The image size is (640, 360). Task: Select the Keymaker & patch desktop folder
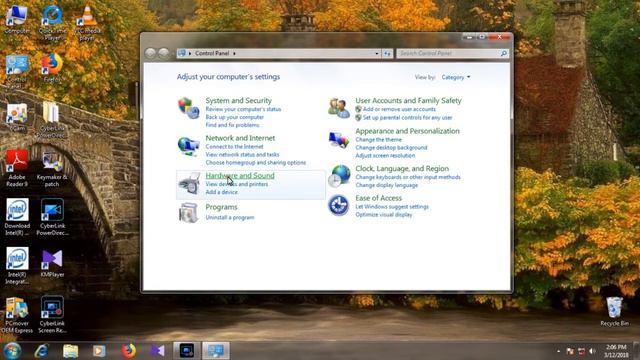52,168
